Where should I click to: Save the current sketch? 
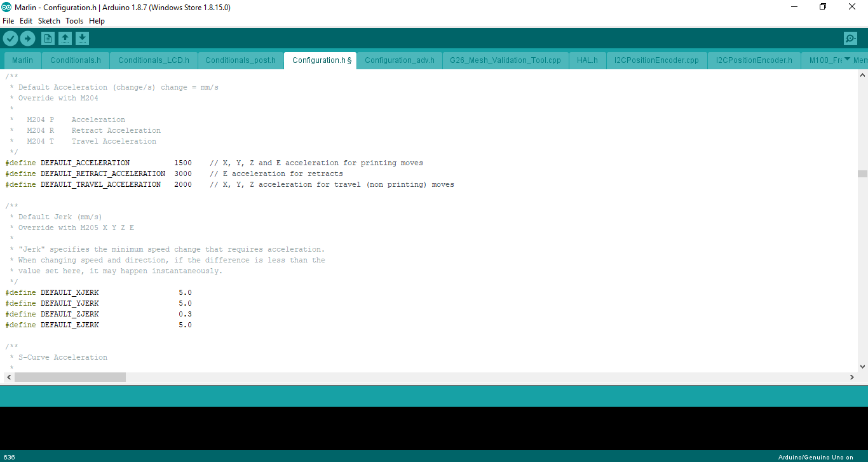pos(82,38)
